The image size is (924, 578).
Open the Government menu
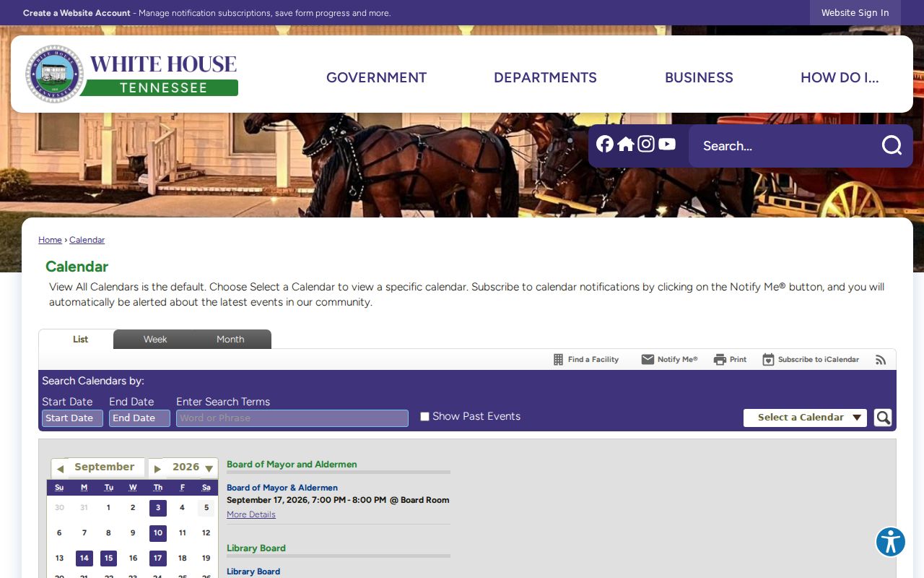click(376, 77)
